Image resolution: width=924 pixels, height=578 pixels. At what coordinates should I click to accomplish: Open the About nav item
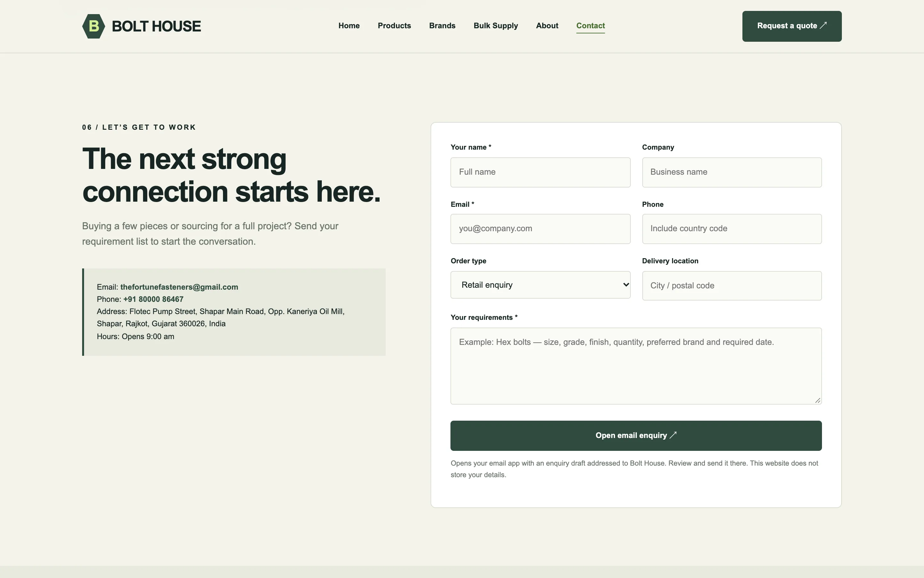(x=547, y=26)
